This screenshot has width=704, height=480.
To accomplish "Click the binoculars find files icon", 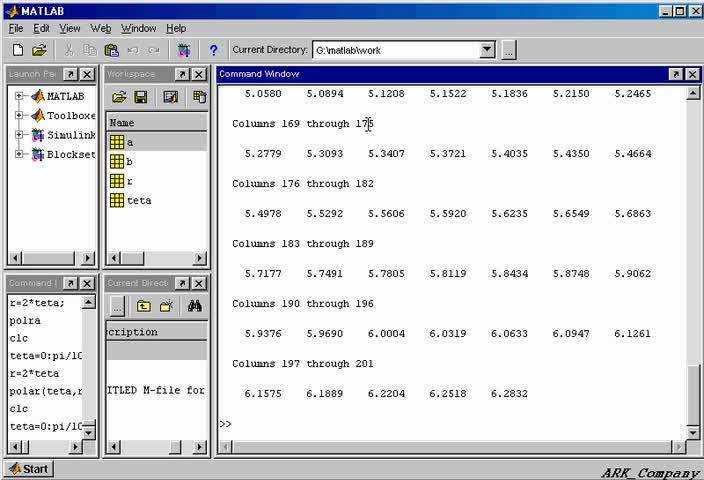I will pos(194,306).
